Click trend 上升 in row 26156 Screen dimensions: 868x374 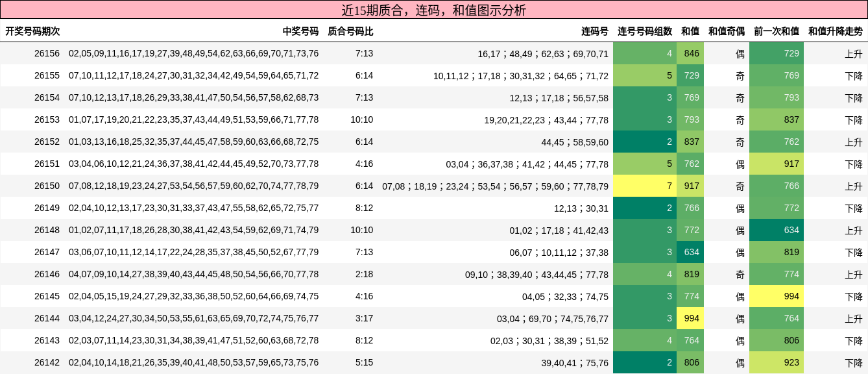point(854,53)
